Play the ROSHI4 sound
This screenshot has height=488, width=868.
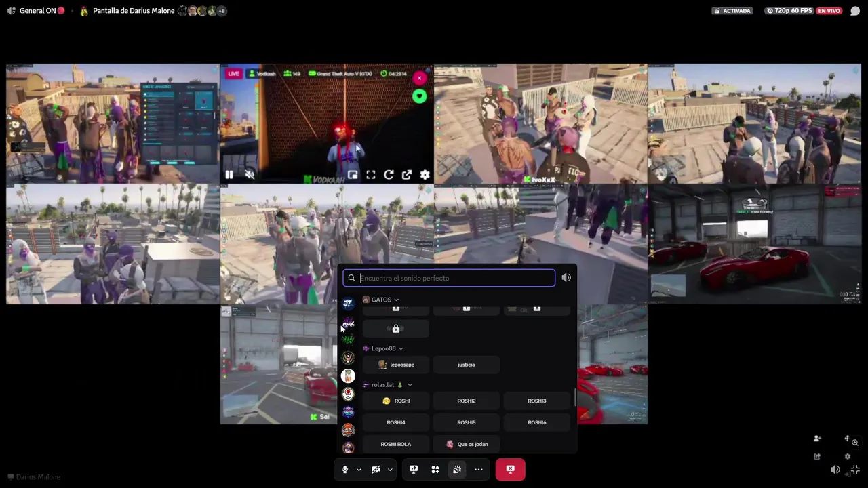[396, 422]
